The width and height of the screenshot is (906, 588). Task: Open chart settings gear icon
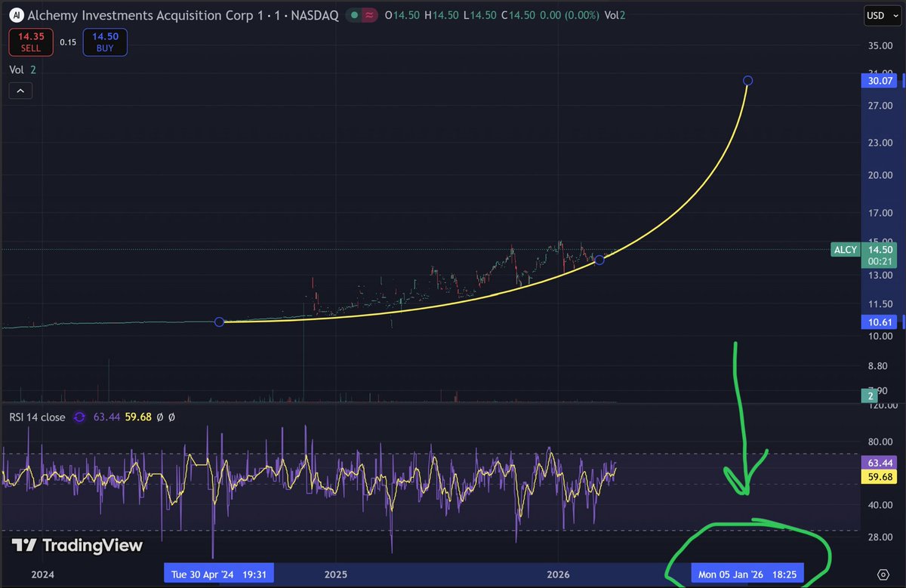(x=883, y=574)
